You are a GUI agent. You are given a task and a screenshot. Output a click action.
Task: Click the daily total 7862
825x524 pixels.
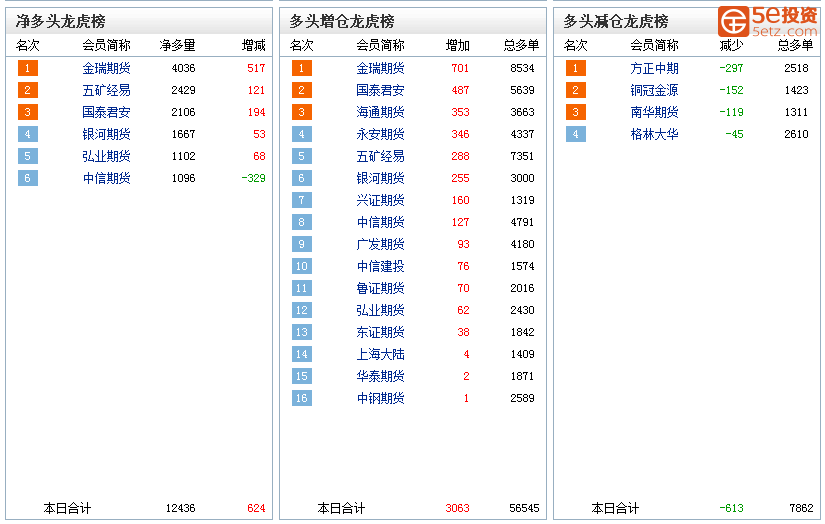(801, 509)
